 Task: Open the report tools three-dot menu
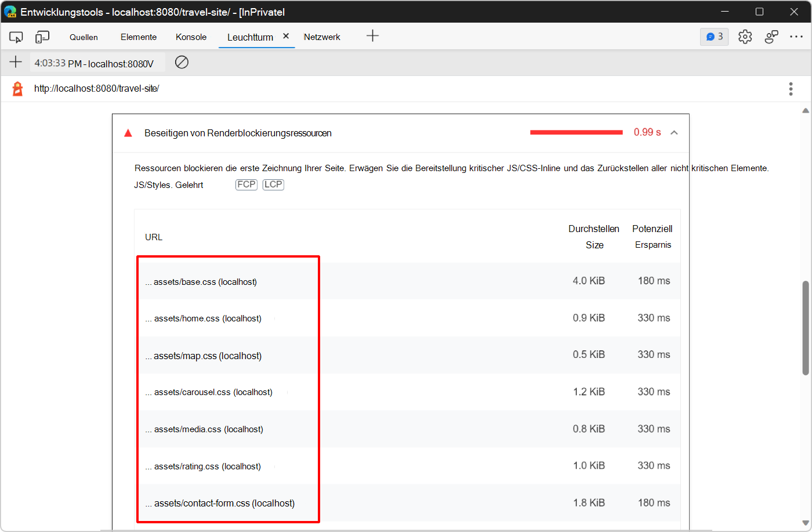tap(791, 88)
